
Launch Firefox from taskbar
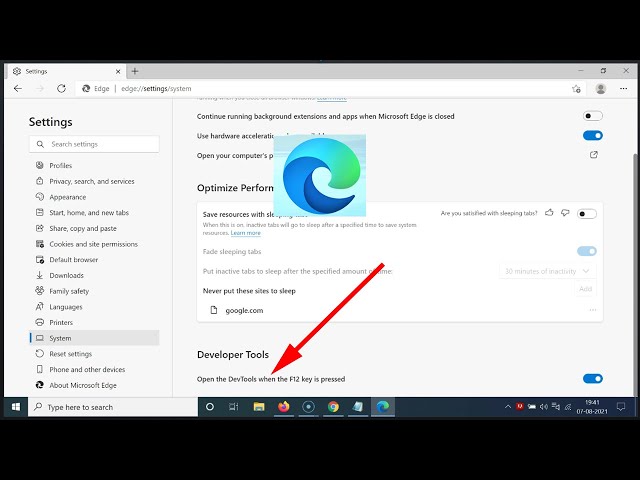point(284,407)
